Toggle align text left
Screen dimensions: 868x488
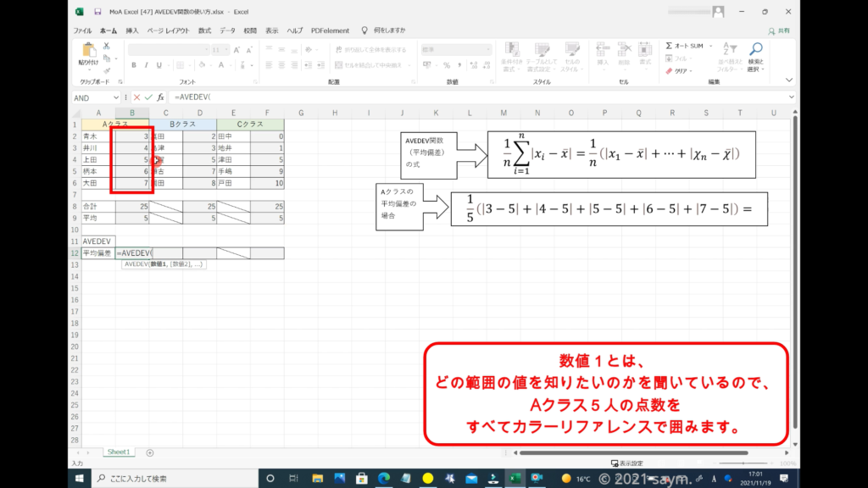[x=269, y=65]
